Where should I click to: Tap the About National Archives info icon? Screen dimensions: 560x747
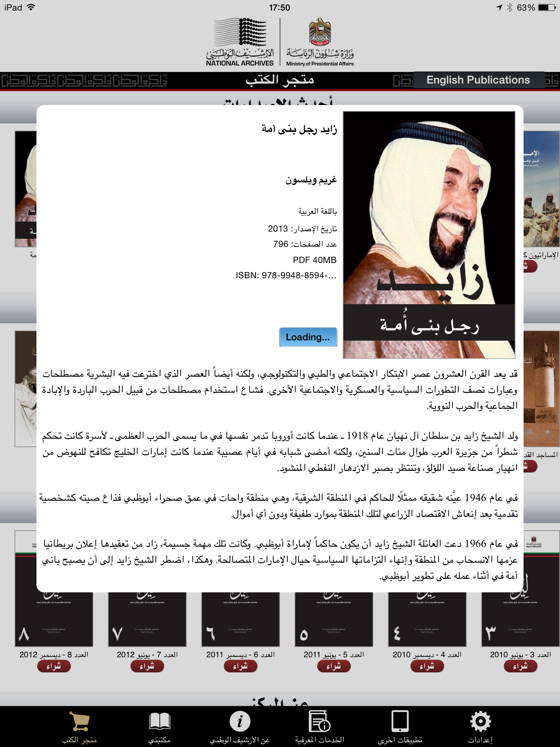click(x=240, y=721)
